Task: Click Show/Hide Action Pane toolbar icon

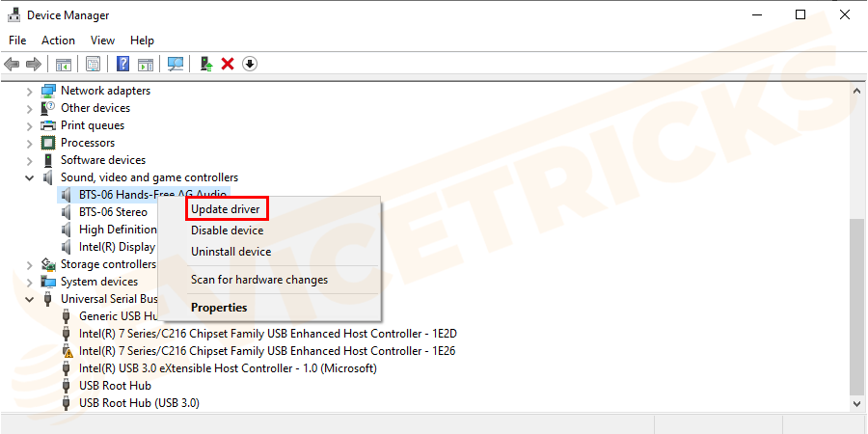Action: click(x=146, y=65)
